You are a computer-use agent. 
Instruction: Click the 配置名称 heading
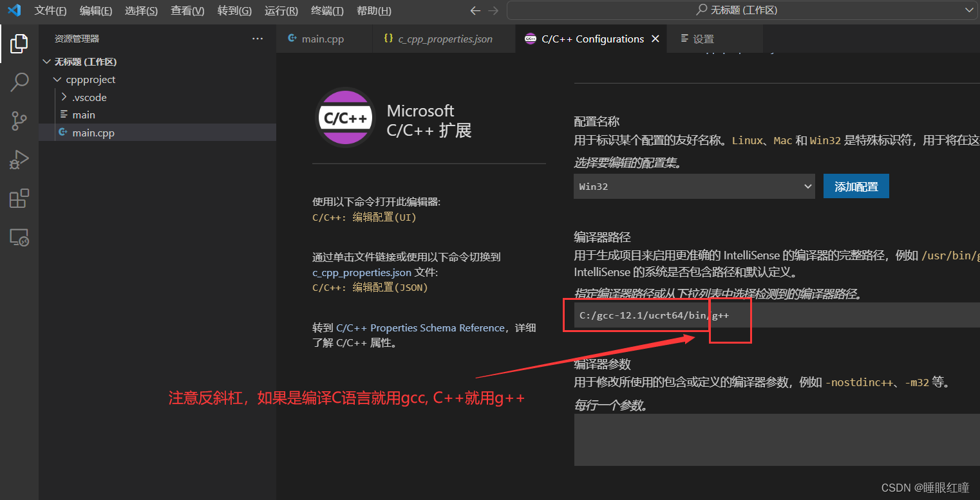(x=597, y=122)
